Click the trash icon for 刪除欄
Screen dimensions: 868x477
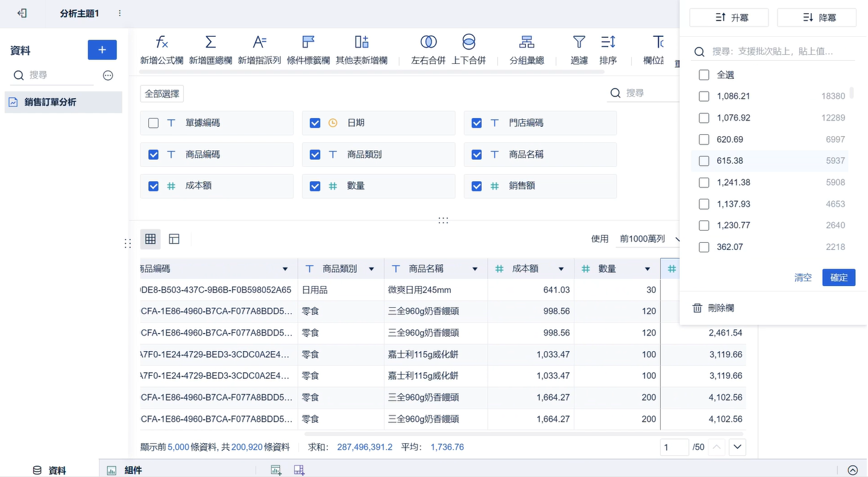tap(697, 308)
